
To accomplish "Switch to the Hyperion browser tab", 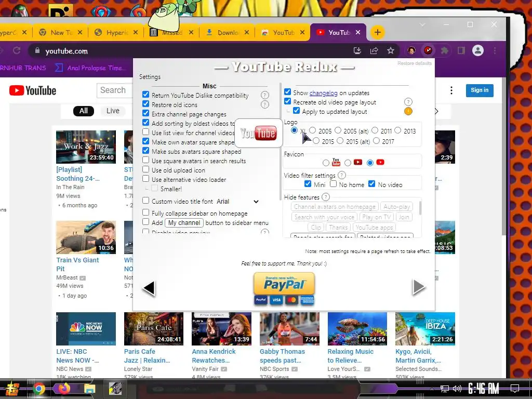I will pyautogui.click(x=117, y=32).
